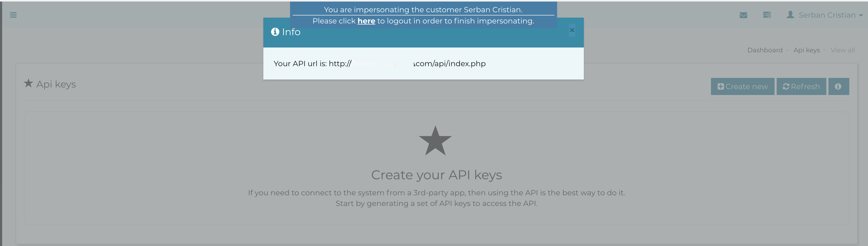The image size is (868, 246).
Task: Click the '3rd-party app' description line
Action: pyautogui.click(x=436, y=193)
